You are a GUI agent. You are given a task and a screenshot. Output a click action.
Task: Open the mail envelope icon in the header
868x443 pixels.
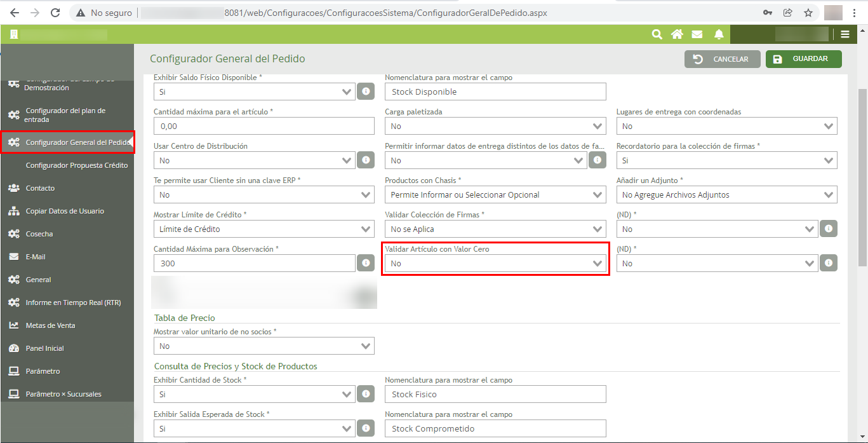(697, 34)
